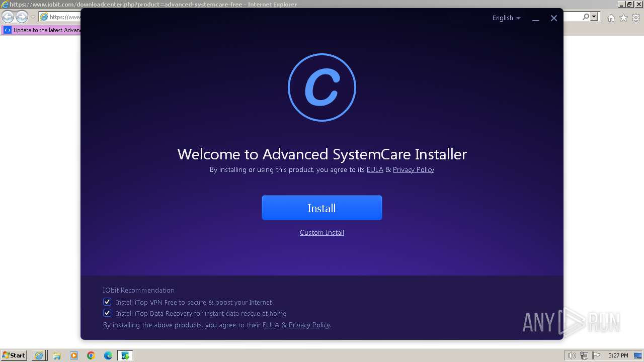Click the IE search magnifier icon
The height and width of the screenshot is (362, 644).
[x=586, y=17]
